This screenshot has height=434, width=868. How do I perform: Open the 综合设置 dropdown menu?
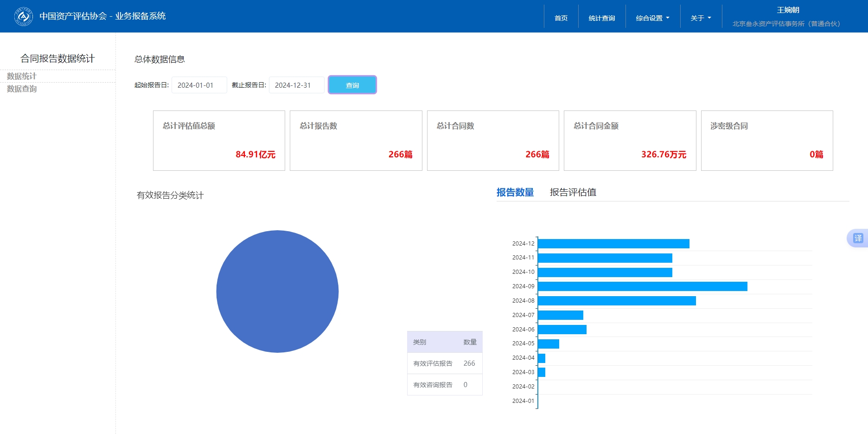click(x=652, y=18)
